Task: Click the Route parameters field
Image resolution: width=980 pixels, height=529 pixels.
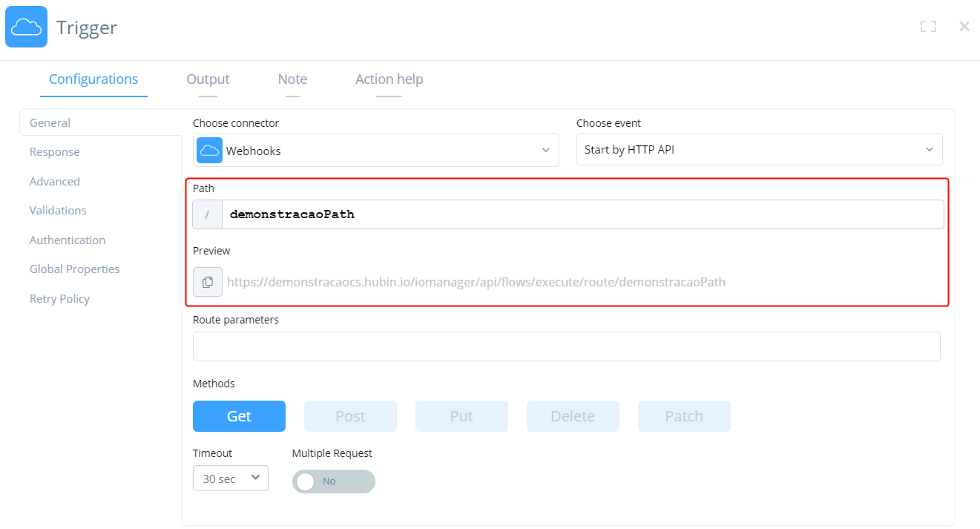Action: [566, 346]
